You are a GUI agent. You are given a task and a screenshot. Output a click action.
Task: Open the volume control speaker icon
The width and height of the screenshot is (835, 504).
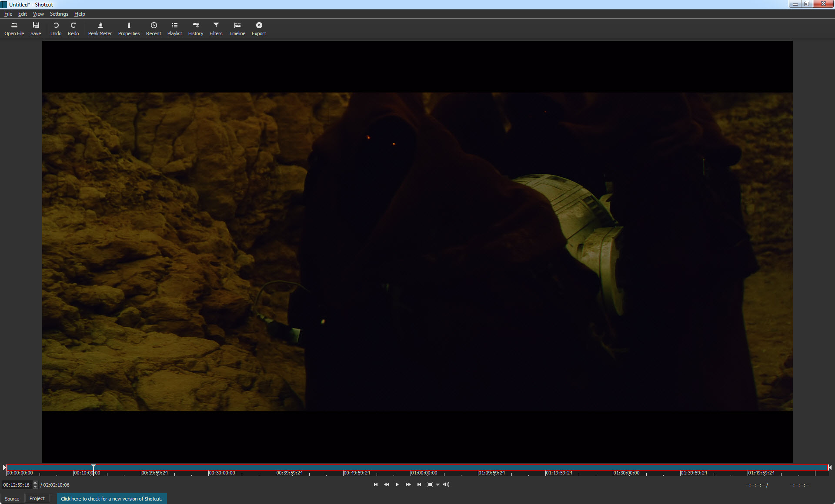tap(446, 484)
